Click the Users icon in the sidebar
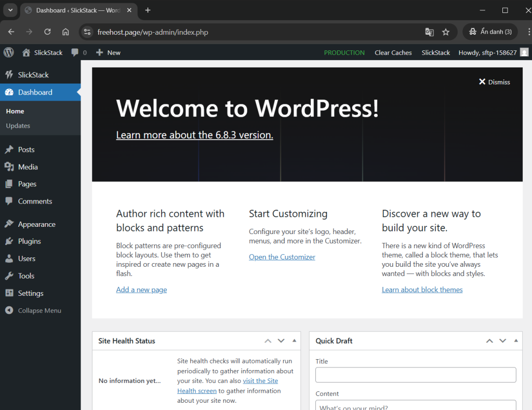532x410 pixels. (x=9, y=258)
